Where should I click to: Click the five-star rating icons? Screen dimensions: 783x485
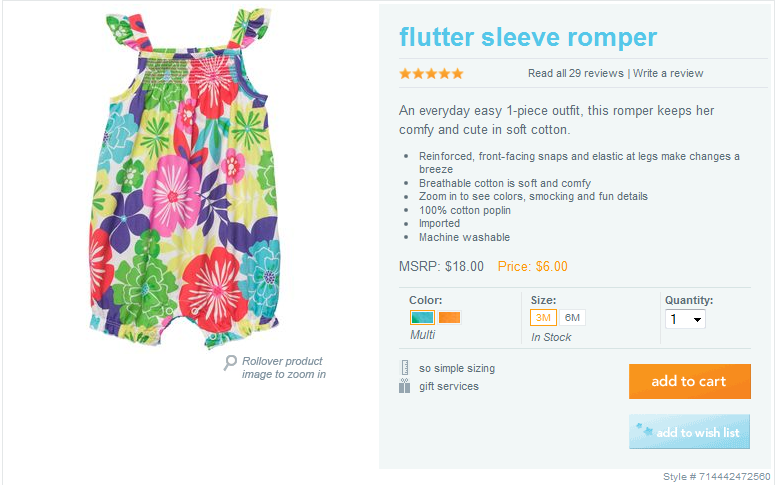coord(431,73)
